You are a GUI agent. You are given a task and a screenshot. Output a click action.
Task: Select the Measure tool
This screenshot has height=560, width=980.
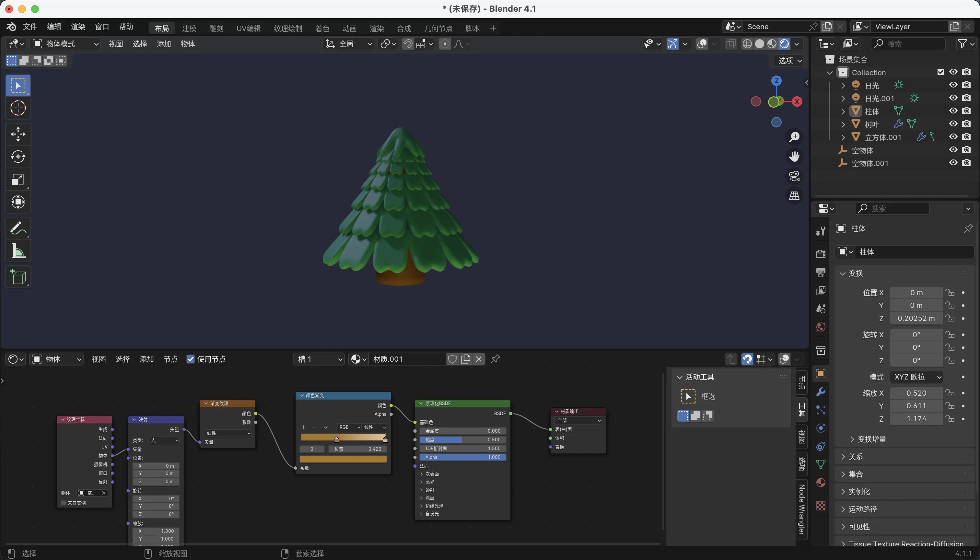coord(18,251)
